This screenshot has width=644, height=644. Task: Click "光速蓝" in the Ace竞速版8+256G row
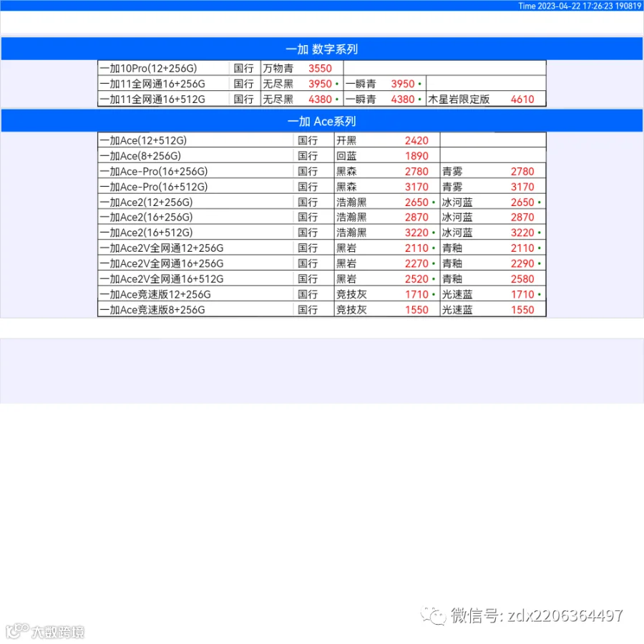457,310
